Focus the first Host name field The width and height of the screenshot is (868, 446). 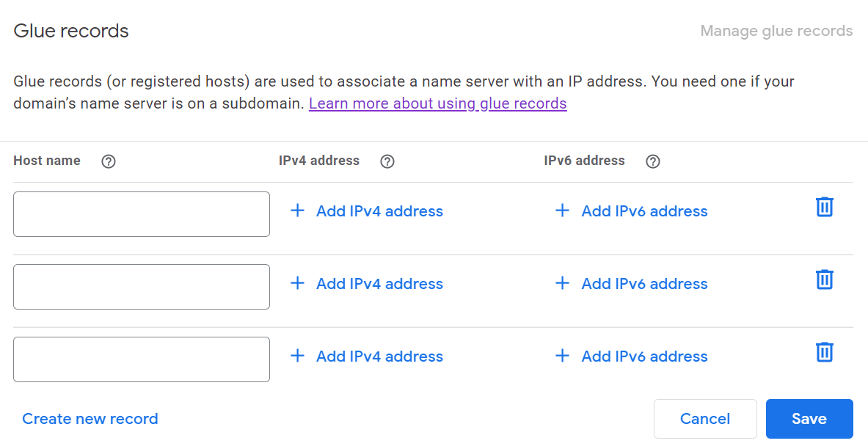tap(142, 214)
